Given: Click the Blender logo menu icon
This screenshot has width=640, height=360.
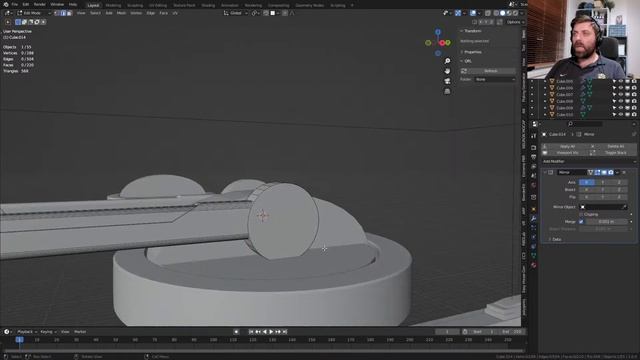Looking at the screenshot, I should pyautogui.click(x=6, y=4).
